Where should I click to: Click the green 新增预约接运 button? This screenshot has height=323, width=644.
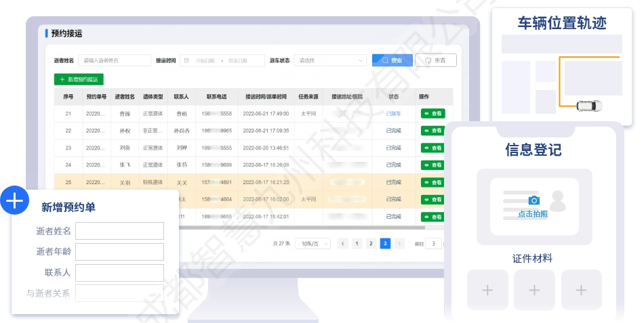coord(79,79)
